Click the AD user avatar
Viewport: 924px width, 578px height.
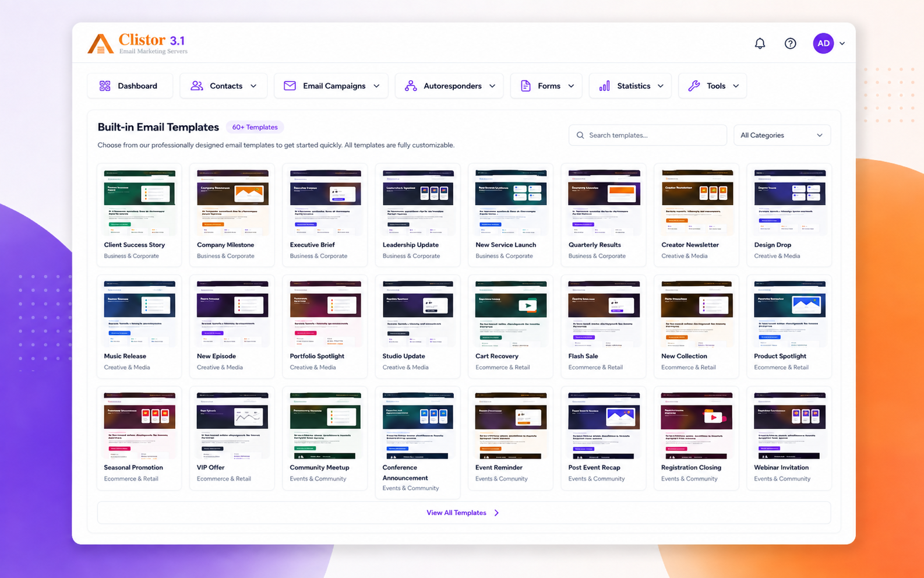tap(823, 43)
